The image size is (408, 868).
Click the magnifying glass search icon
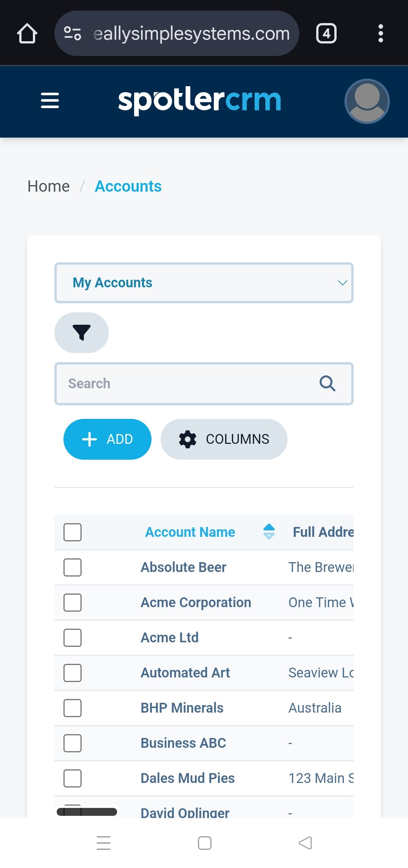coord(328,383)
